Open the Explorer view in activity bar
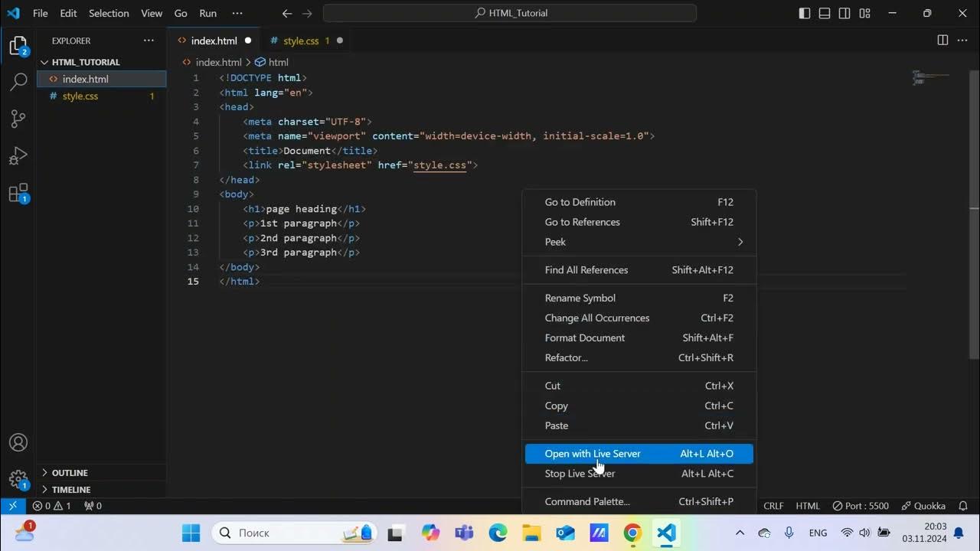980x551 pixels. pyautogui.click(x=18, y=47)
